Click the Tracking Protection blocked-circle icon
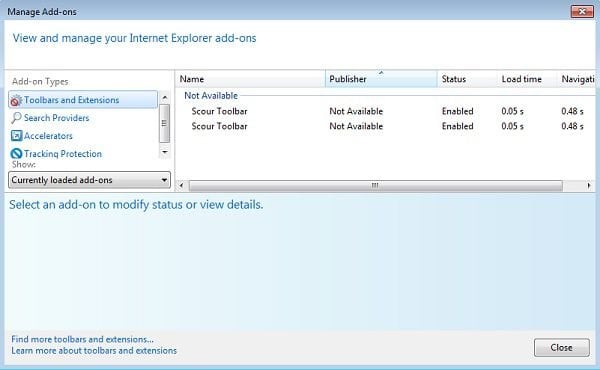This screenshot has width=600, height=370. coord(16,154)
